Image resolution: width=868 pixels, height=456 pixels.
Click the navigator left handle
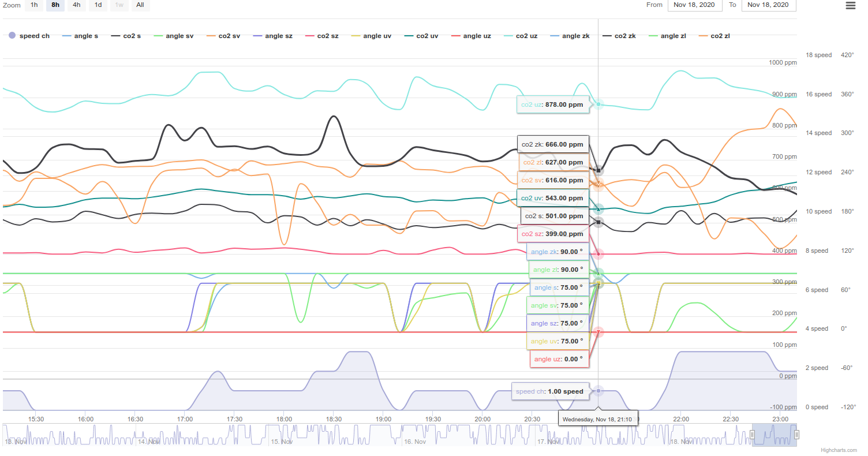(x=752, y=435)
